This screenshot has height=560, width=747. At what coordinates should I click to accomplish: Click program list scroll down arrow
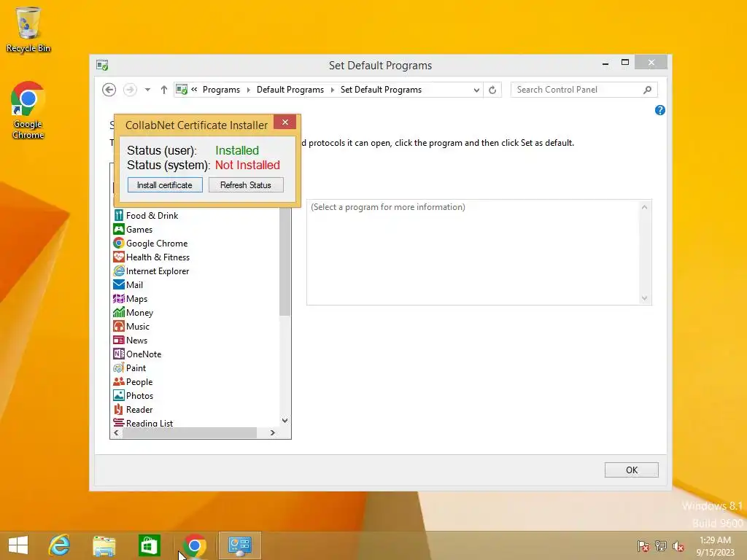(x=285, y=420)
